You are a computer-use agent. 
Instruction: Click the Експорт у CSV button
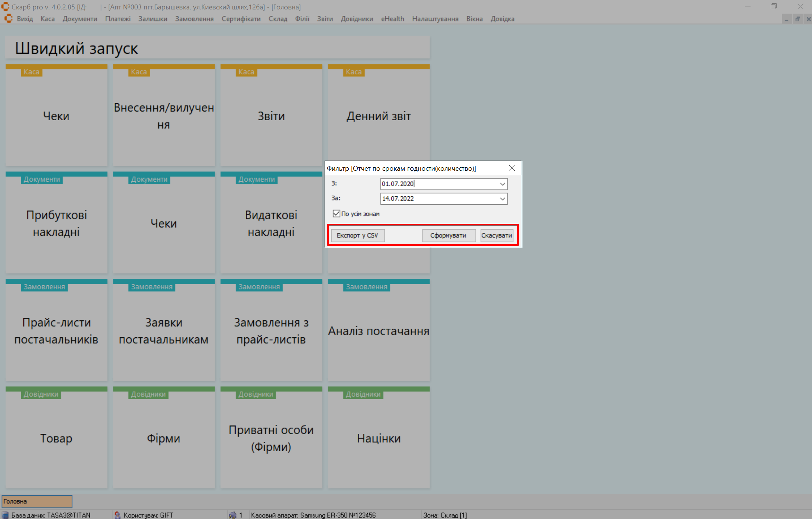[x=357, y=236]
